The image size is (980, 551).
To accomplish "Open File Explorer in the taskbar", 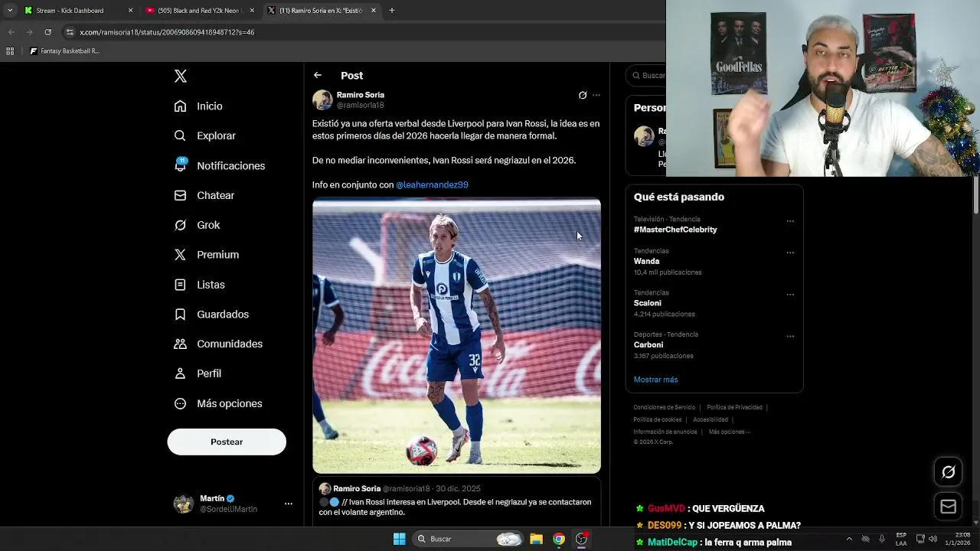I will (536, 539).
